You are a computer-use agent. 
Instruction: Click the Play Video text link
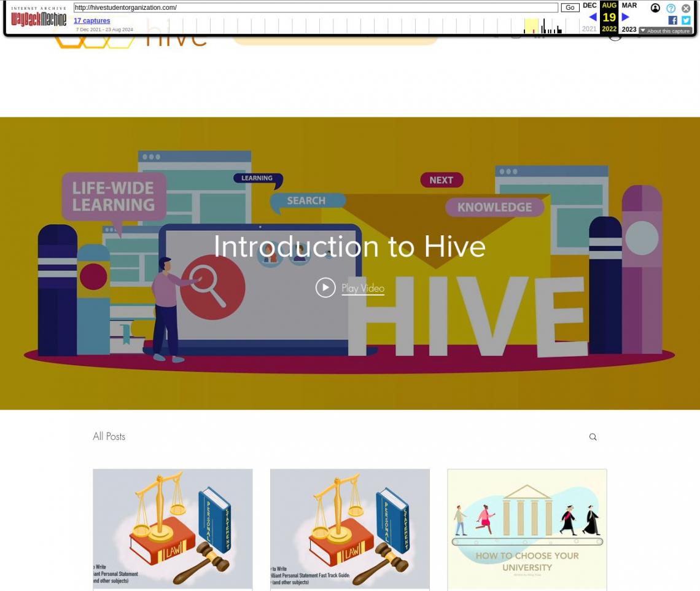(362, 288)
